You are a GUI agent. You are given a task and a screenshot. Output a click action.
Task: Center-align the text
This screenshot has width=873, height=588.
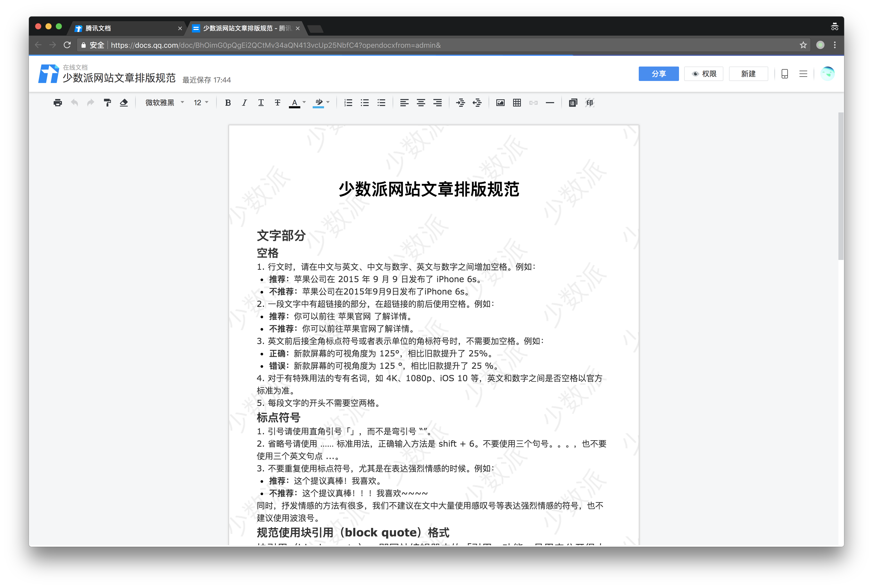click(421, 103)
